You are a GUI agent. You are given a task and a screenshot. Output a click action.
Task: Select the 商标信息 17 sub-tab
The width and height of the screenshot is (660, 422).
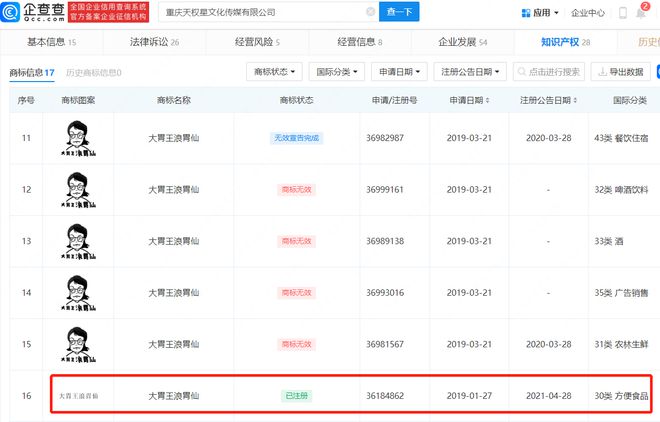tap(32, 72)
